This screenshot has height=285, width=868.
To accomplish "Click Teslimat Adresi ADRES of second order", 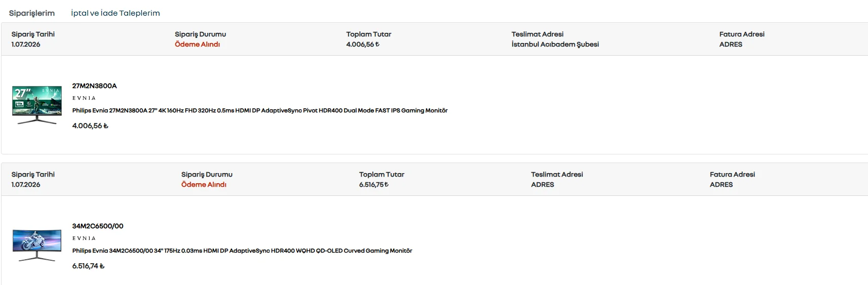I will (543, 185).
